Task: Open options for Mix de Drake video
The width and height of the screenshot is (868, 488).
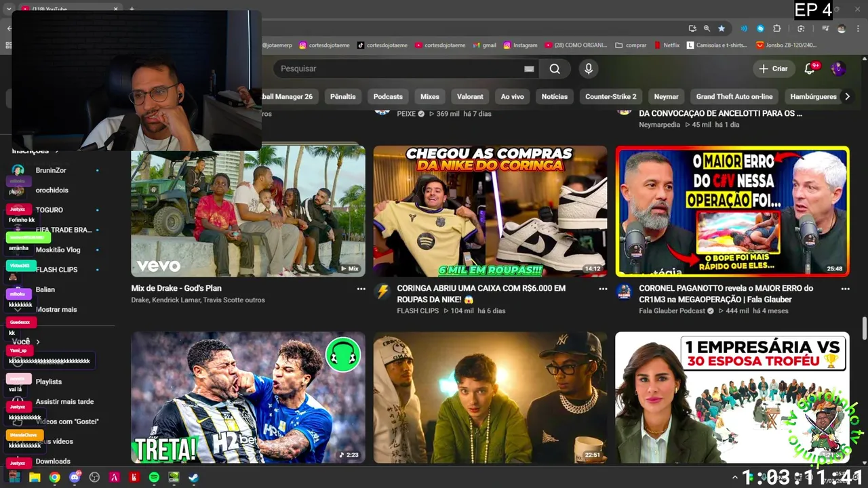Action: [x=361, y=289]
